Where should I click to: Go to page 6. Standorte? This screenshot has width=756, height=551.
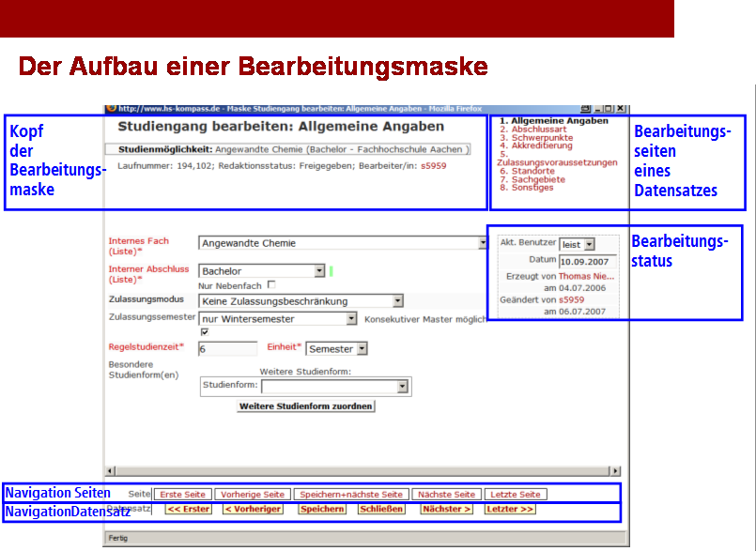click(x=528, y=171)
